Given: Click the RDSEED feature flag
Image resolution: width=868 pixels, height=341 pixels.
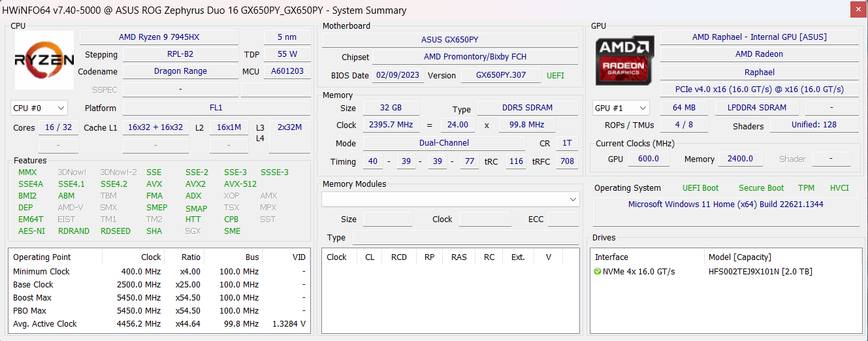Looking at the screenshot, I should pyautogui.click(x=116, y=231).
